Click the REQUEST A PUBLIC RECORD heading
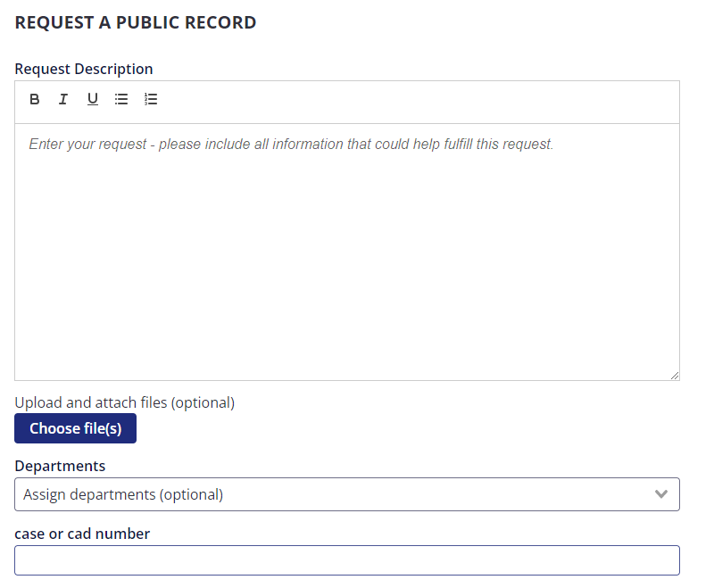714x588 pixels. click(136, 23)
